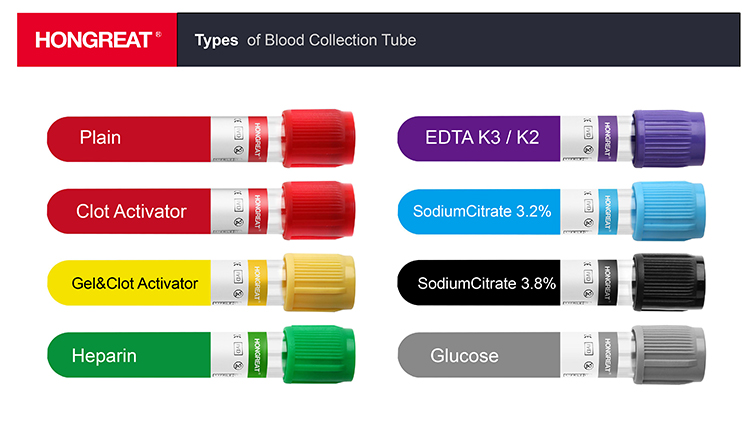Click the HONGREAT logo
The height and width of the screenshot is (422, 750).
(97, 40)
